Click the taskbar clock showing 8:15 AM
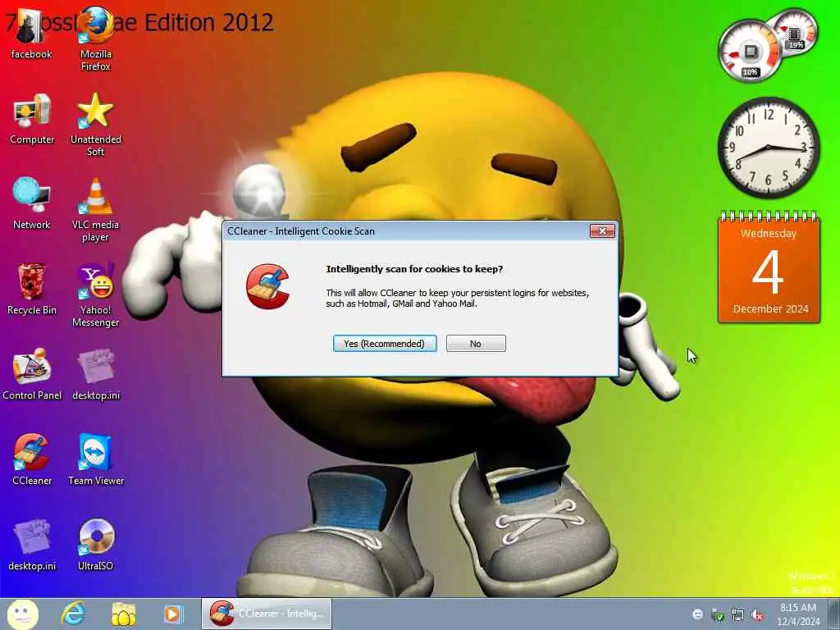840x630 pixels. (x=798, y=614)
